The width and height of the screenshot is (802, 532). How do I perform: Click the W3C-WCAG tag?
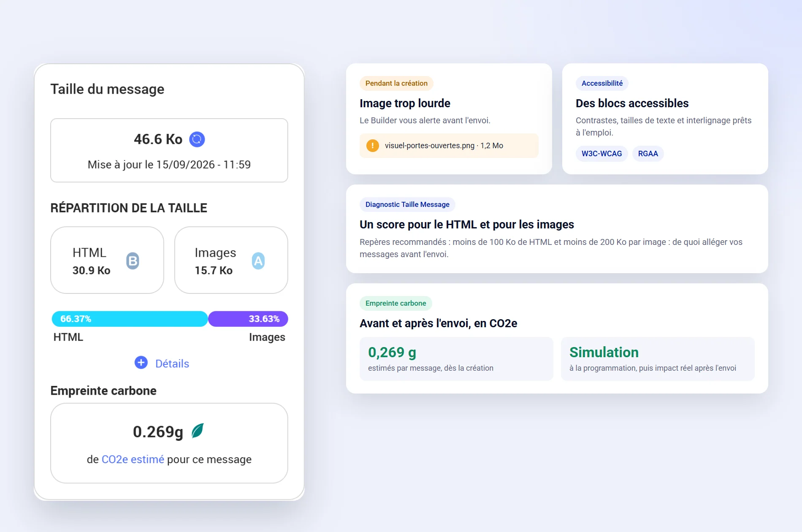pos(601,154)
